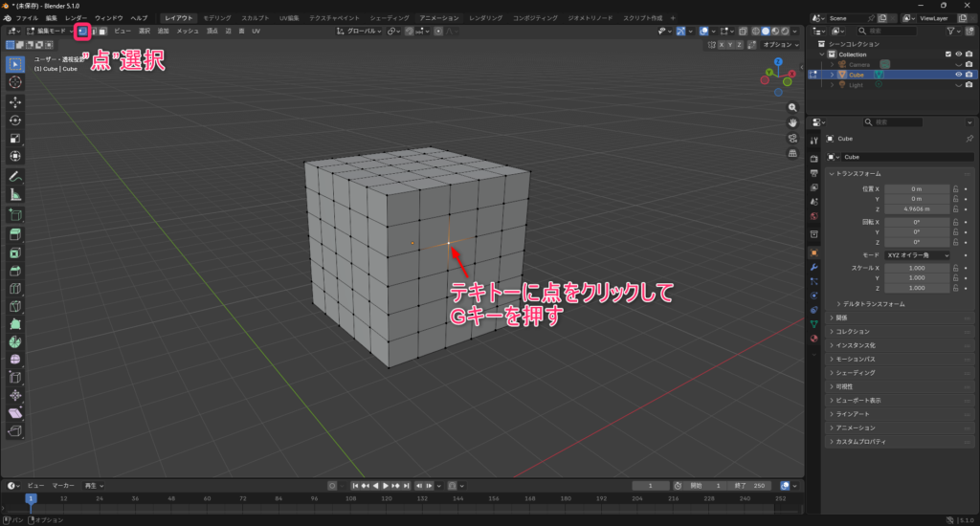Select the vertex select mode icon

[82, 32]
